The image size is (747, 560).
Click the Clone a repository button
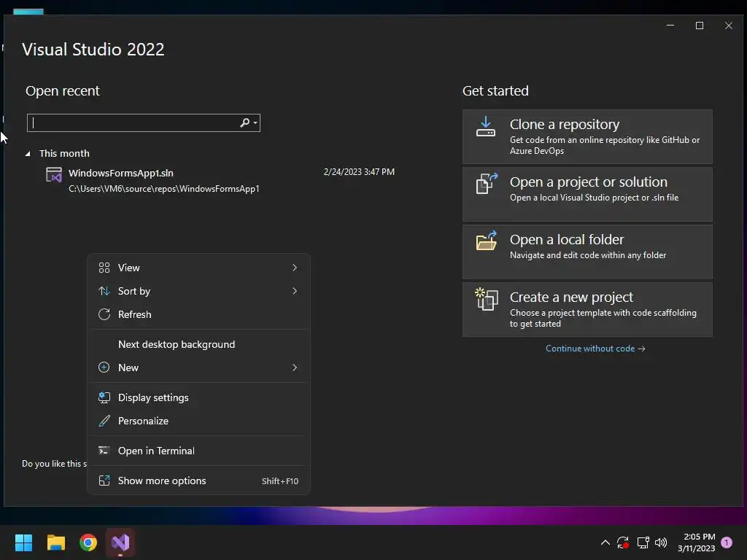587,136
